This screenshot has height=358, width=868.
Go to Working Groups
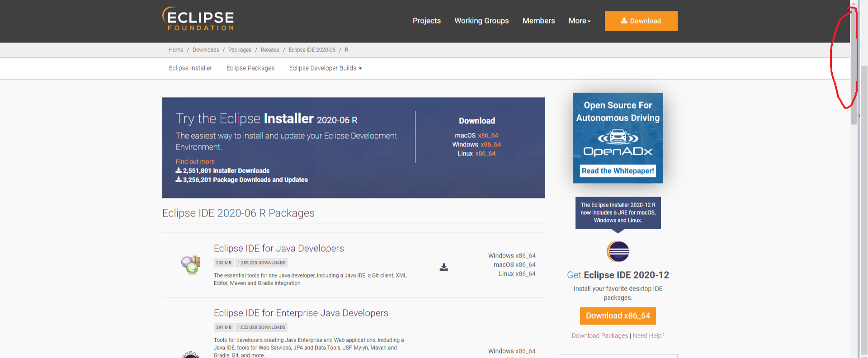[x=481, y=21]
